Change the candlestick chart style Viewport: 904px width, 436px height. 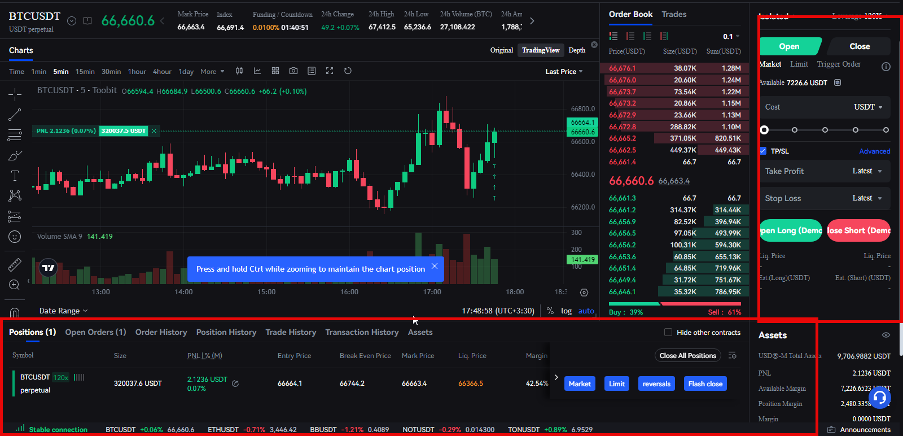pos(240,71)
